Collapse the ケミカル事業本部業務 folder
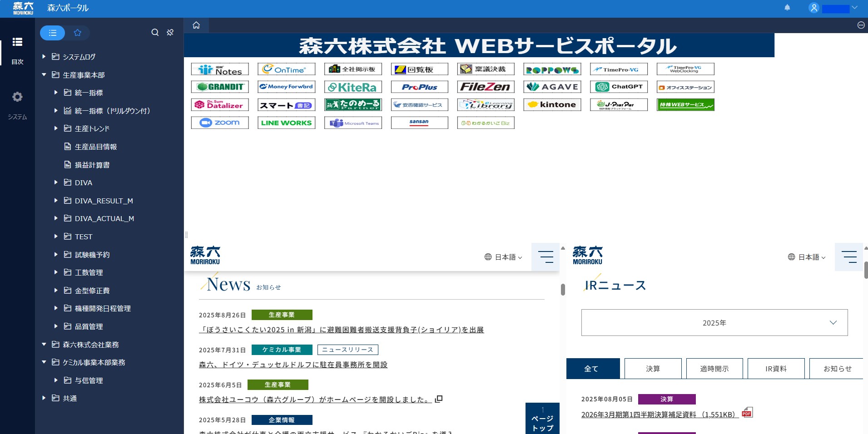Viewport: 868px width, 434px height. point(44,362)
